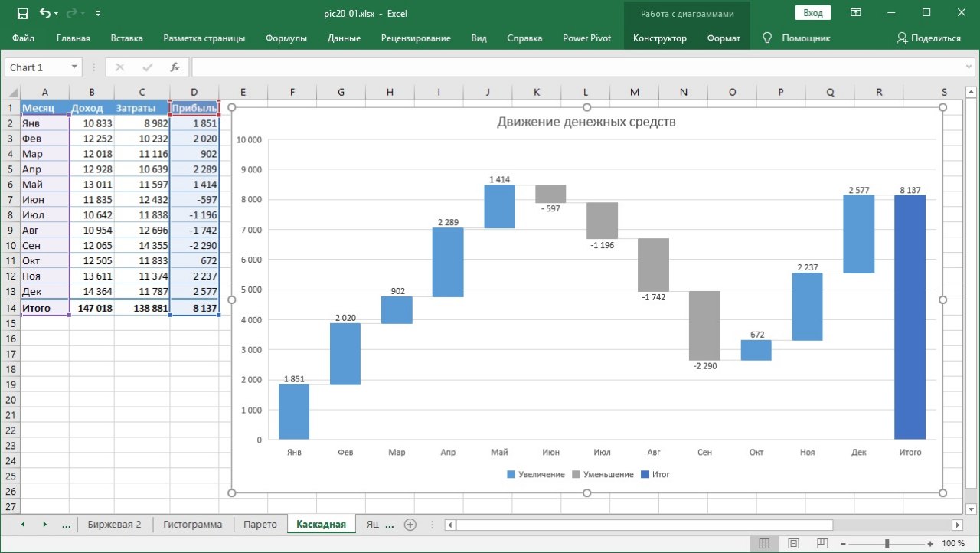Image resolution: width=980 pixels, height=553 pixels.
Task: Click the New Sheet plus icon
Action: coord(410,525)
